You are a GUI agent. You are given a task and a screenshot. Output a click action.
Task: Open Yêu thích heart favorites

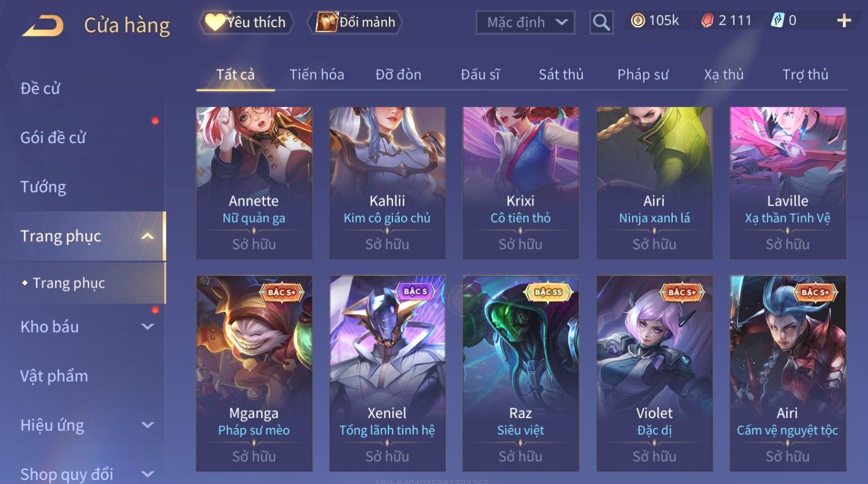[x=247, y=22]
